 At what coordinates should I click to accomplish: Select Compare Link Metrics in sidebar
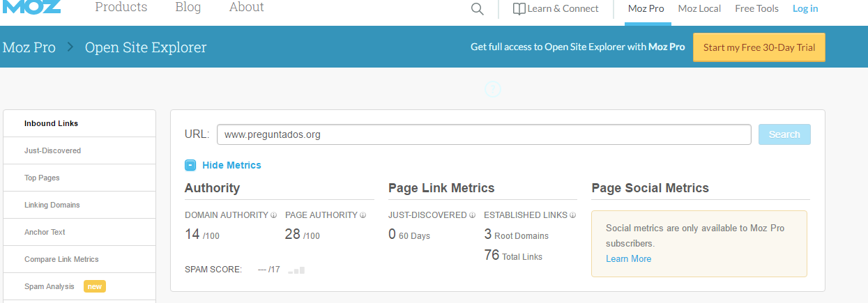coord(79,259)
